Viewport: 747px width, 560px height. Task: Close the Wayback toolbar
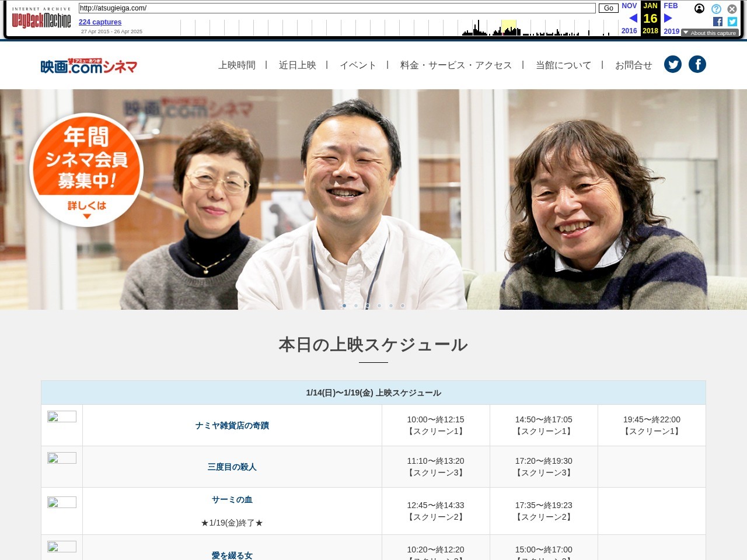[732, 9]
